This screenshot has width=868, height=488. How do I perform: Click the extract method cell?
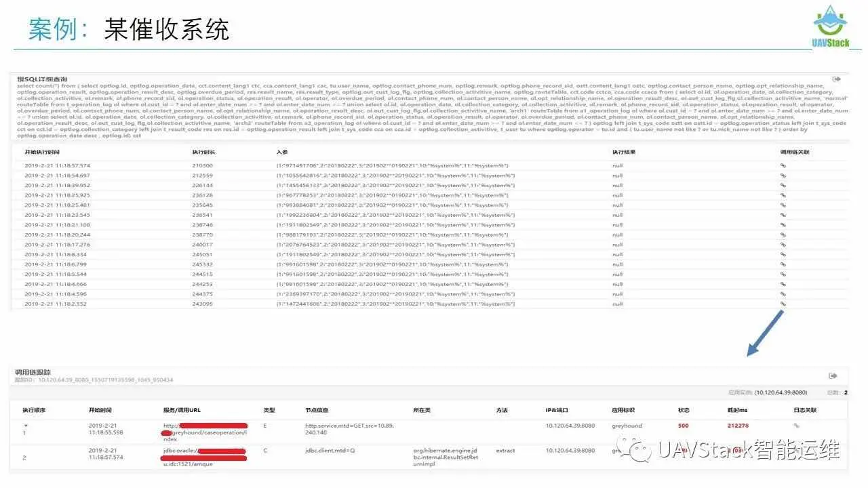[505, 451]
